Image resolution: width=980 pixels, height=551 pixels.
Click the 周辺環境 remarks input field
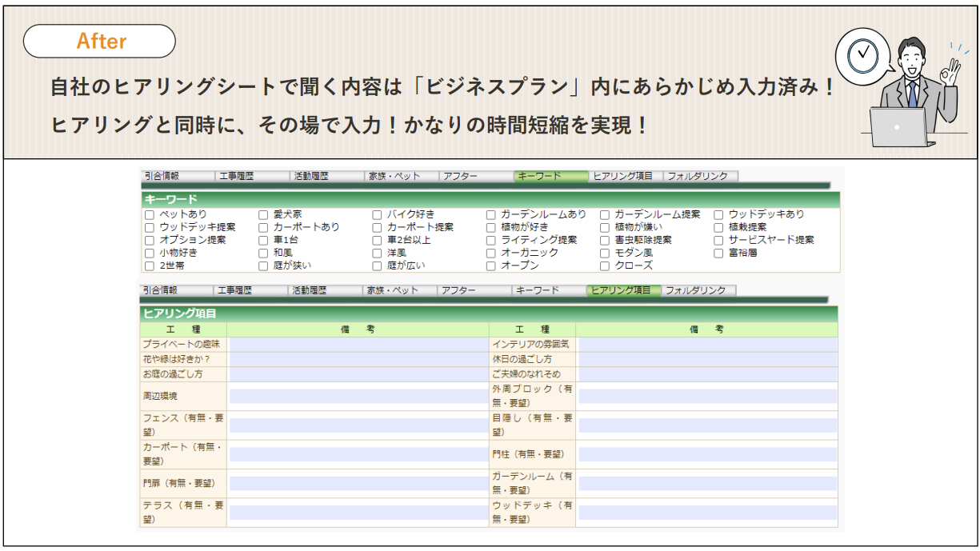tap(358, 396)
